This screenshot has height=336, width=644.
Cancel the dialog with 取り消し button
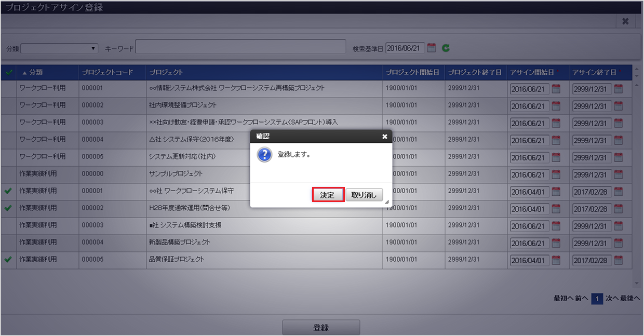tap(364, 195)
